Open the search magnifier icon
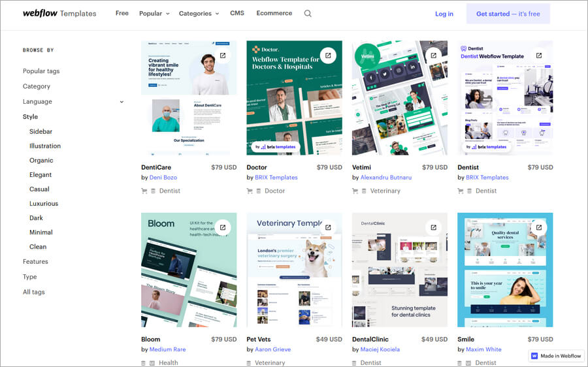Screen dimensions: 588x367 [308, 14]
